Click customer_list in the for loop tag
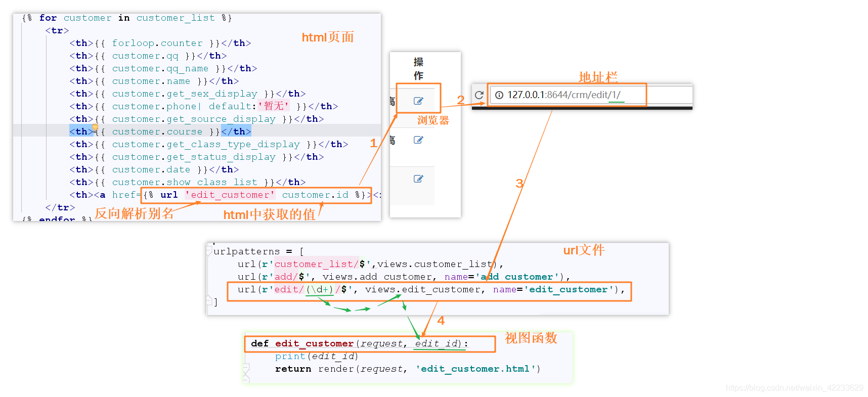The width and height of the screenshot is (868, 397). click(x=176, y=18)
